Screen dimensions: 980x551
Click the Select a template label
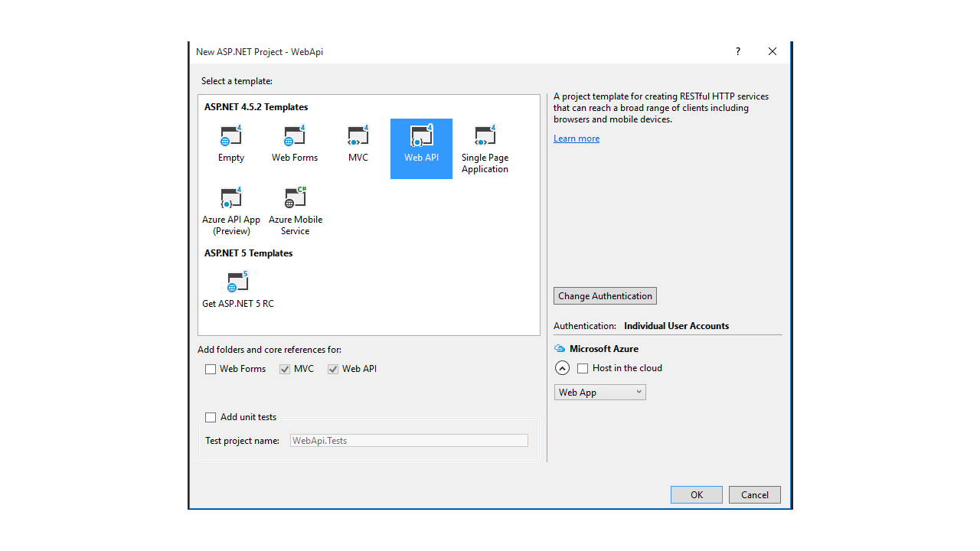pos(237,81)
